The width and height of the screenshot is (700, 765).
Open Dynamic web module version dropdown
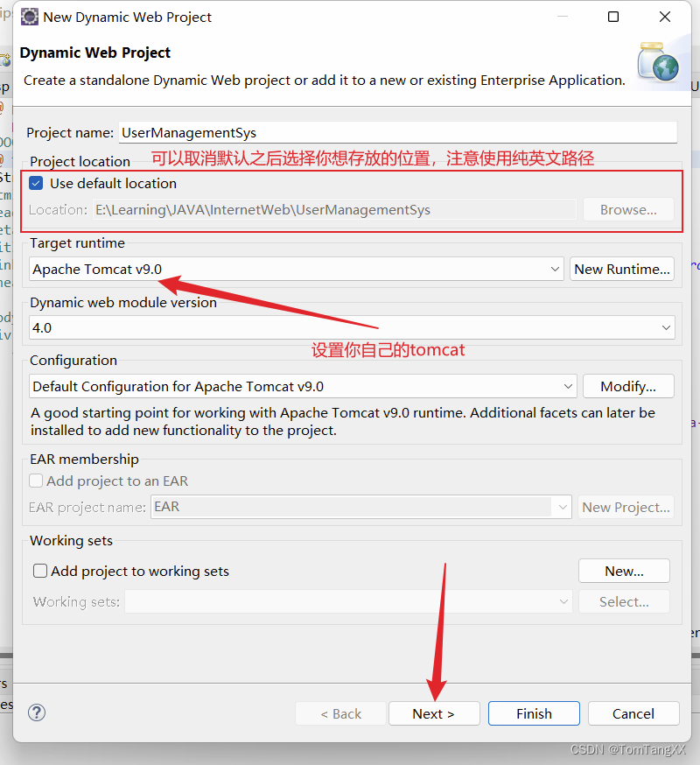coord(353,328)
